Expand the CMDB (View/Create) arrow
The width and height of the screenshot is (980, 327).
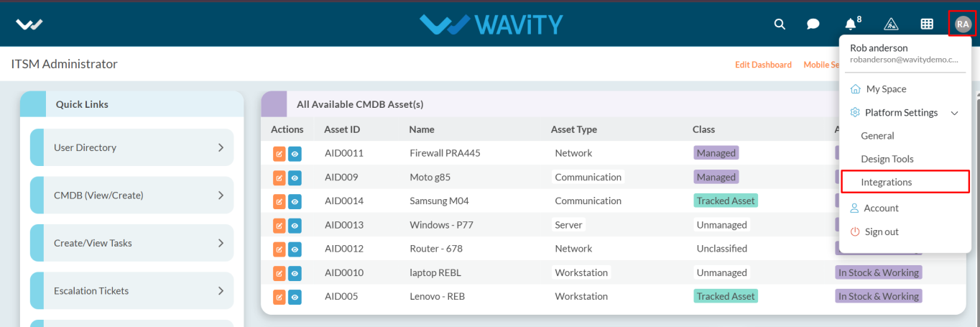pyautogui.click(x=221, y=195)
